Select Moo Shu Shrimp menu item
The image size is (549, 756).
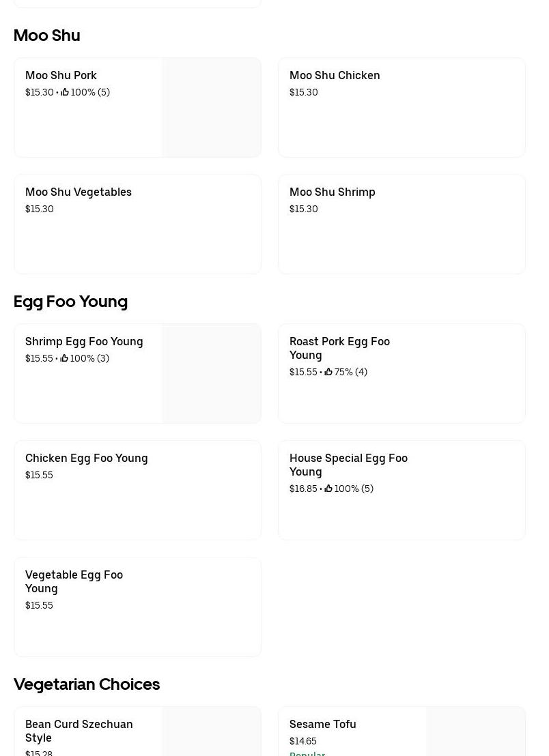click(x=333, y=192)
